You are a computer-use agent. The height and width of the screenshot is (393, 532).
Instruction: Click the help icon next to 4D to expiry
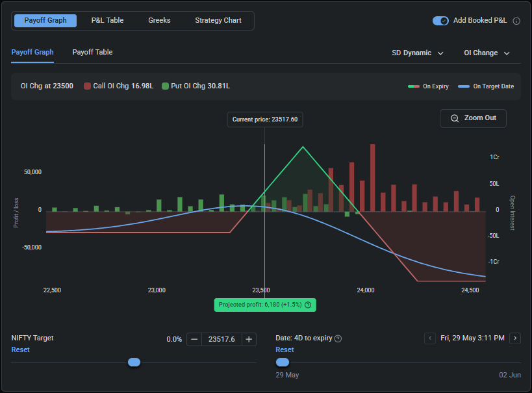click(x=338, y=338)
